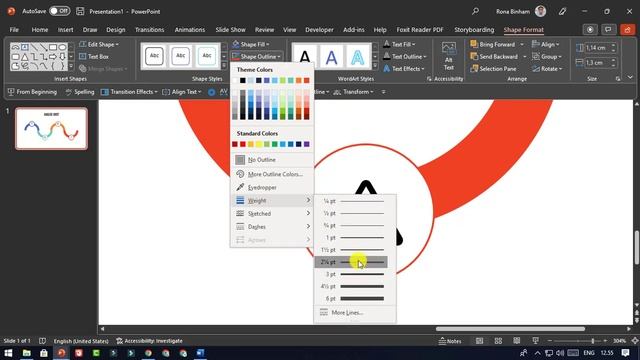This screenshot has height=360, width=640.
Task: Open the Group dropdown
Action: [x=547, y=56]
